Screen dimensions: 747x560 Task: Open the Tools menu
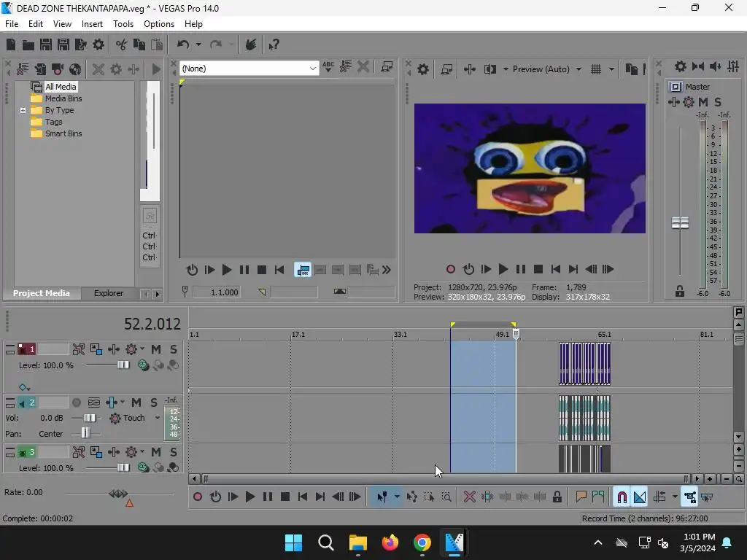click(123, 24)
